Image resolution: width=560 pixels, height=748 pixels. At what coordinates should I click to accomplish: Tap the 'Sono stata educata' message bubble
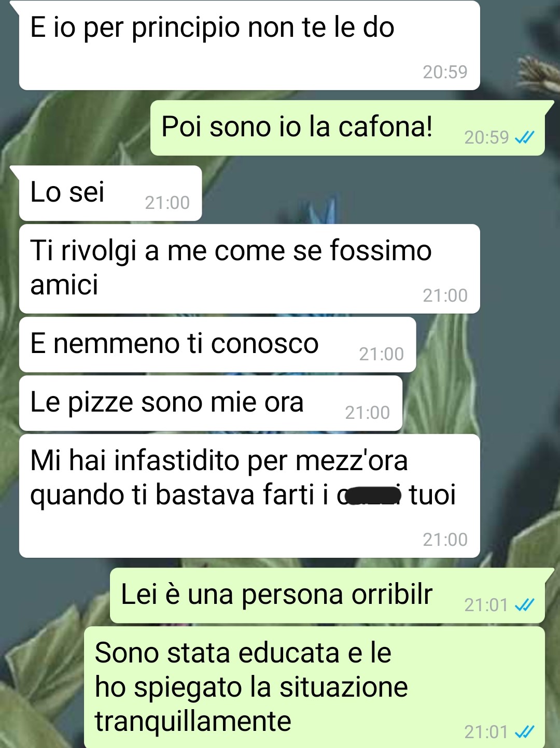[314, 687]
